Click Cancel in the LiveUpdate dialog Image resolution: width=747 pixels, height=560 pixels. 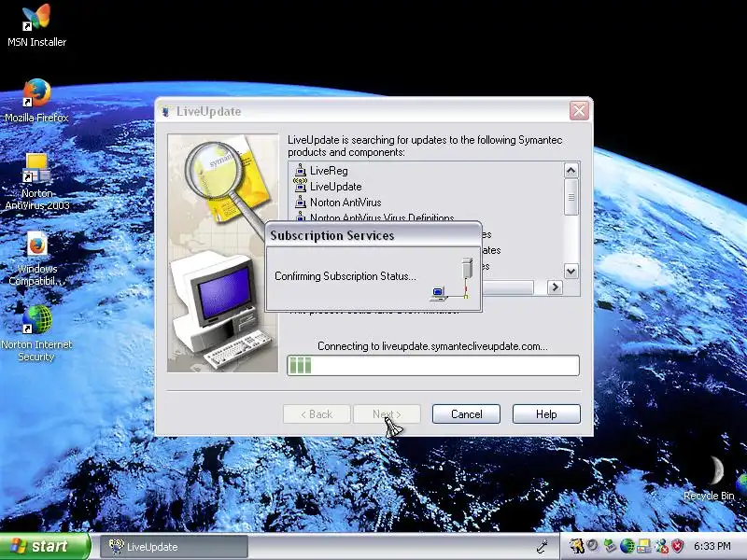(466, 414)
